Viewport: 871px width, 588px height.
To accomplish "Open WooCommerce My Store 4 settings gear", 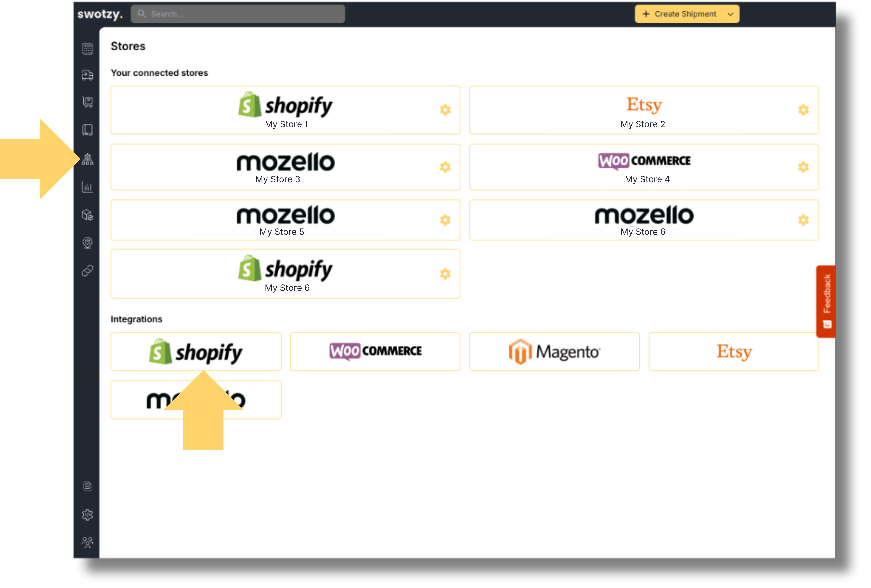I will coord(803,167).
